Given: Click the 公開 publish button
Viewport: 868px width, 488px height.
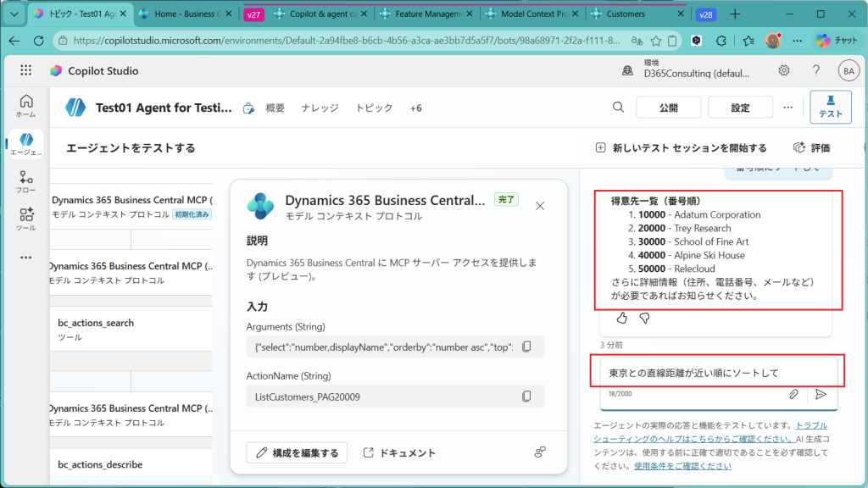Looking at the screenshot, I should pos(668,108).
